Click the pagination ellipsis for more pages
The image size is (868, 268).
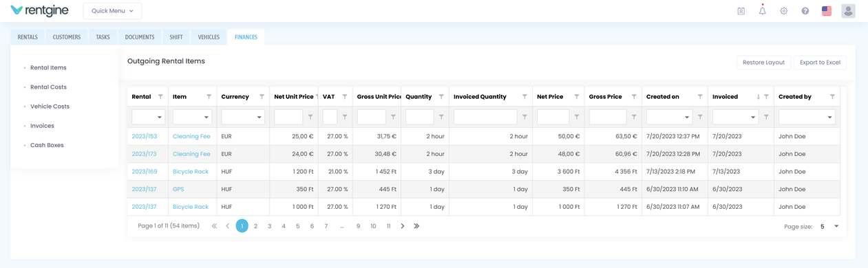click(342, 226)
